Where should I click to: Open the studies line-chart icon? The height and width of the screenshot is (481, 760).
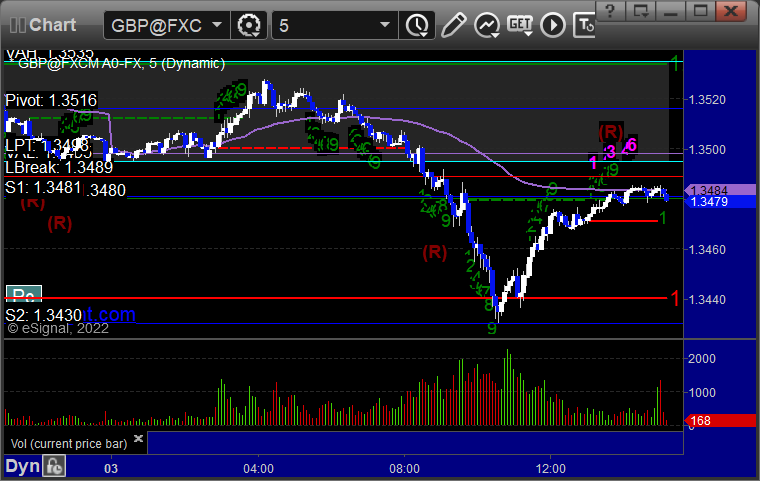pyautogui.click(x=487, y=25)
